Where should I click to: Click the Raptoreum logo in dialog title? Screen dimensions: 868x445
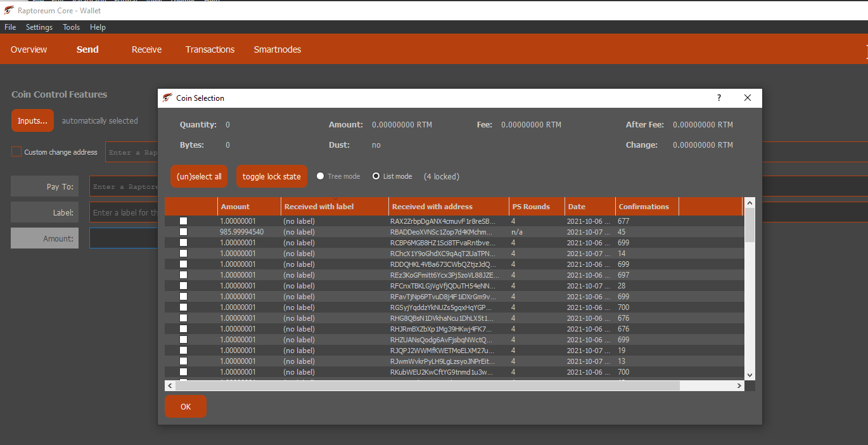point(168,98)
